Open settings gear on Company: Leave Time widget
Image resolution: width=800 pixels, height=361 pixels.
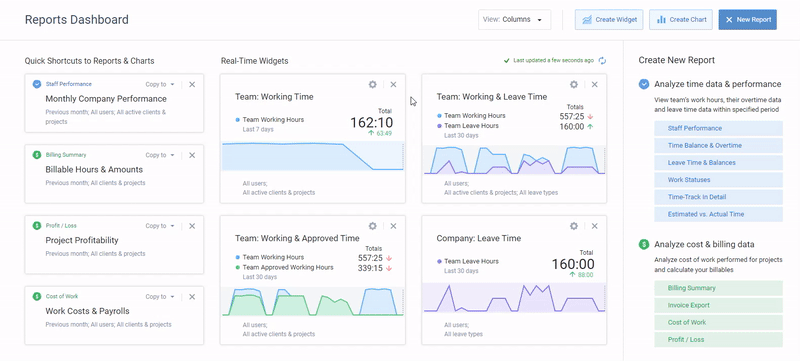pyautogui.click(x=574, y=226)
